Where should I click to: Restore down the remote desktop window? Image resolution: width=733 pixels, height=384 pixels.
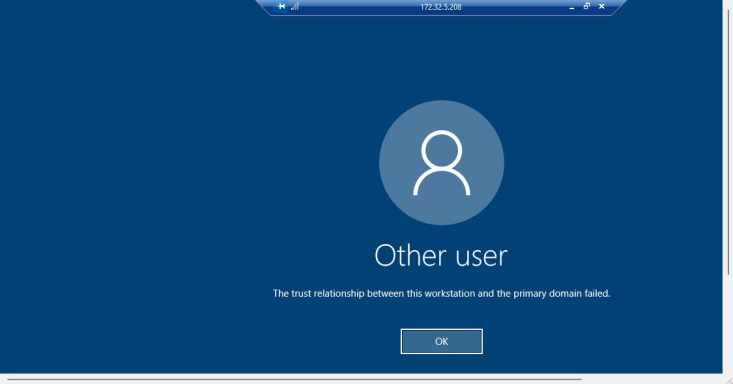(x=586, y=7)
